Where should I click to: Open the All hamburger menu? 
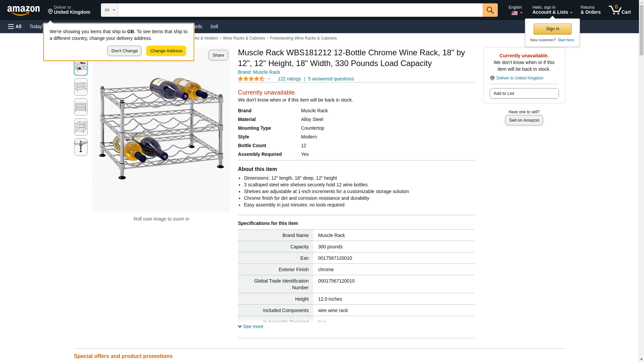15,26
